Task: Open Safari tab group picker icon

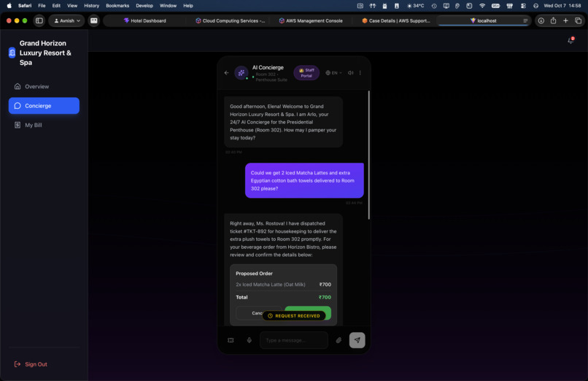Action: pyautogui.click(x=94, y=20)
